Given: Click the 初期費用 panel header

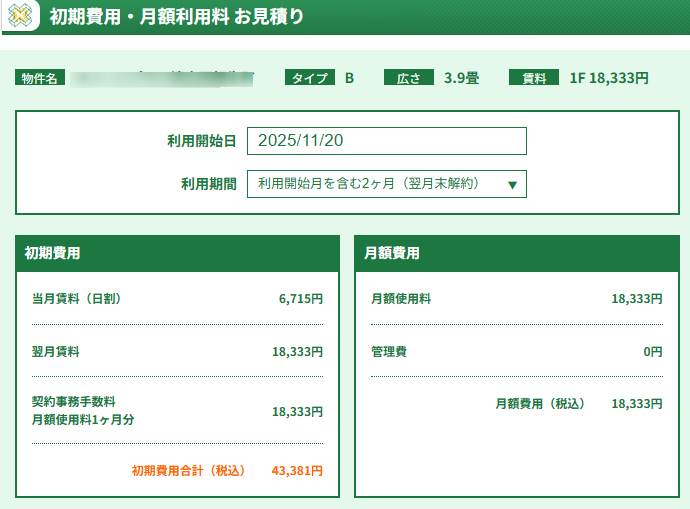Looking at the screenshot, I should (177, 253).
